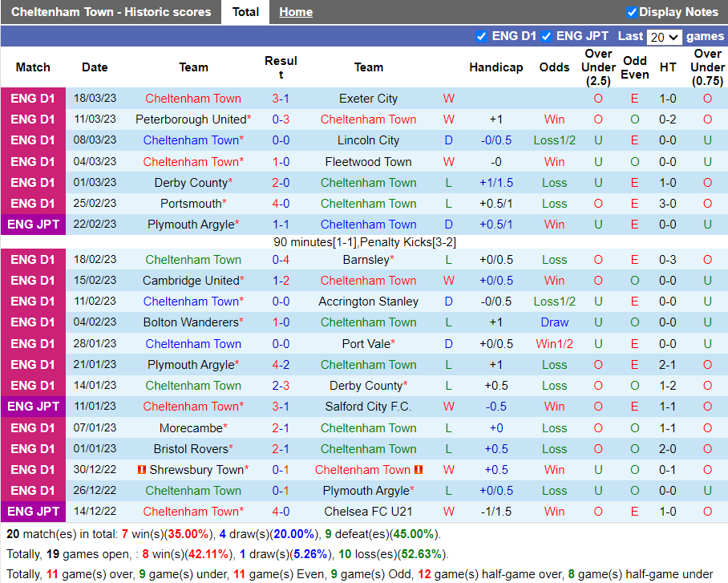
Task: Click Cheltenham Town in the 18/03/23 row
Action: point(193,98)
